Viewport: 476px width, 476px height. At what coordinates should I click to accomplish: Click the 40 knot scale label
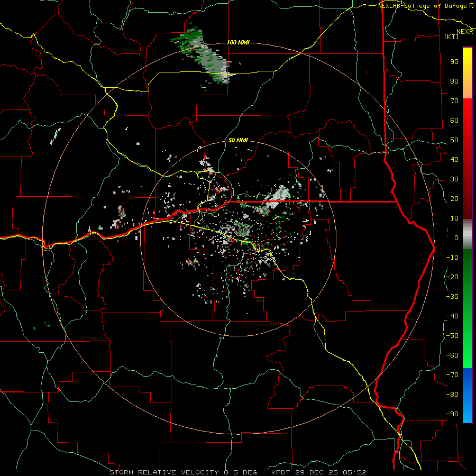454,159
